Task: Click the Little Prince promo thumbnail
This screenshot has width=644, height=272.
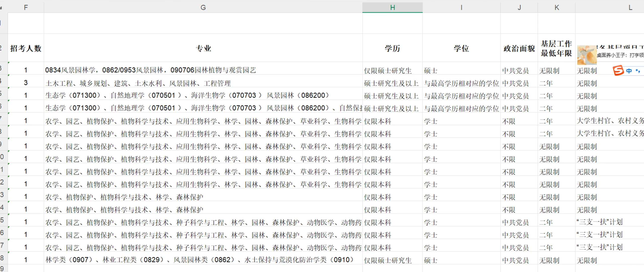Action: (587, 55)
